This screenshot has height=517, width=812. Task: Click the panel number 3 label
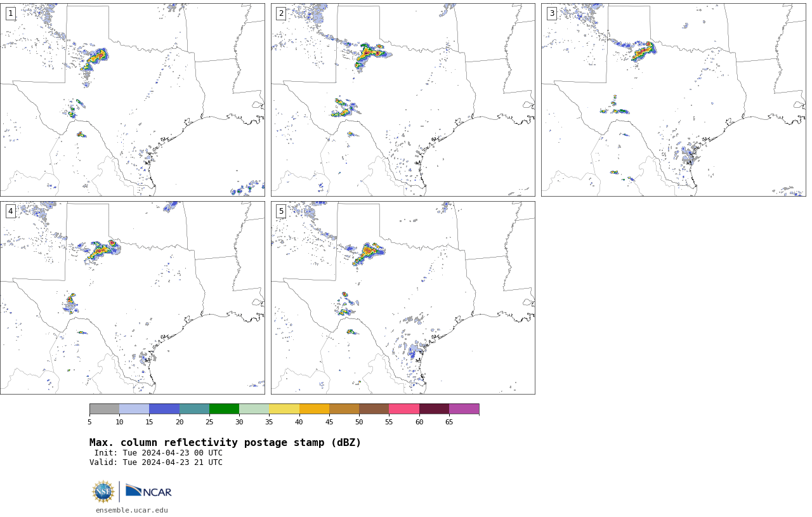552,13
